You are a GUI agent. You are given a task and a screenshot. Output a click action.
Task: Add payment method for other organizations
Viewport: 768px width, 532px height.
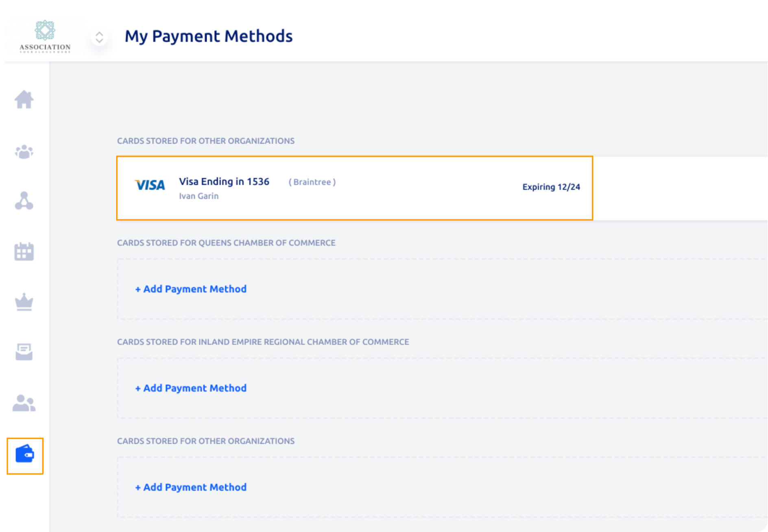click(x=191, y=487)
